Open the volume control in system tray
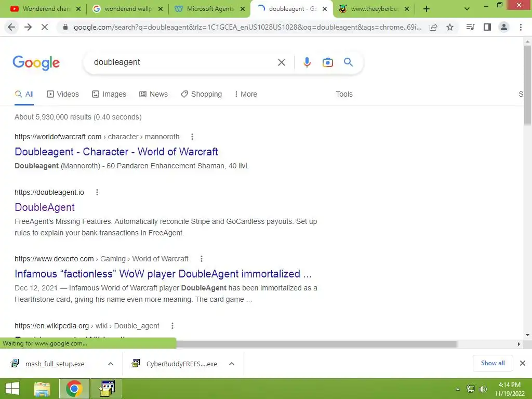Image resolution: width=532 pixels, height=399 pixels. click(x=483, y=389)
